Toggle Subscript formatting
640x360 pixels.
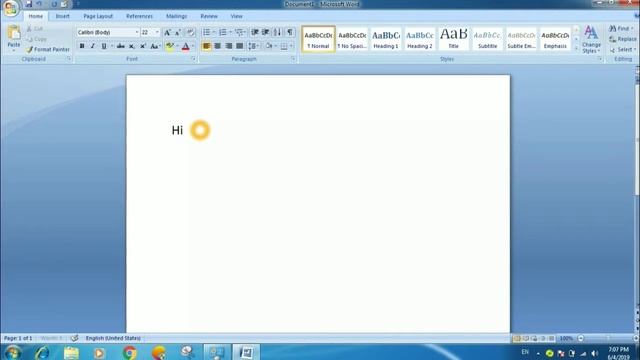pyautogui.click(x=132, y=46)
